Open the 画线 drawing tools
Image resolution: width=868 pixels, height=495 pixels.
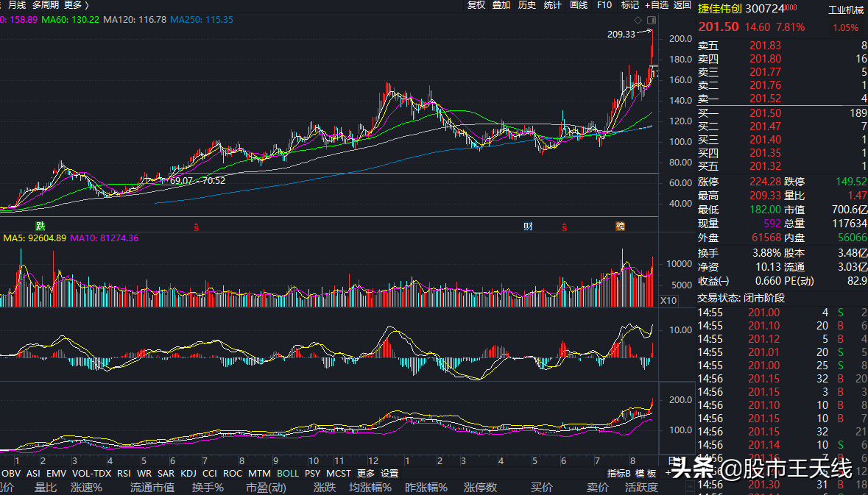click(579, 5)
